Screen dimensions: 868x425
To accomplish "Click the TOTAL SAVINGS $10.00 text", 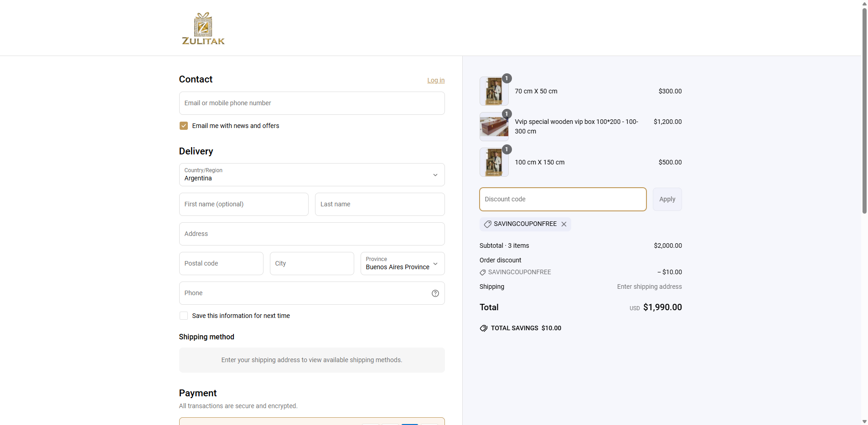I will (x=526, y=328).
